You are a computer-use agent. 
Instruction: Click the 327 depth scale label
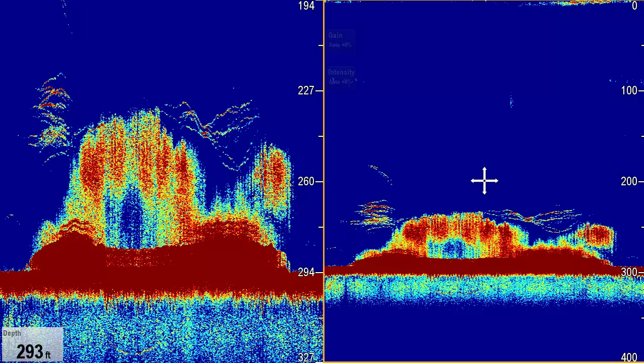click(306, 357)
